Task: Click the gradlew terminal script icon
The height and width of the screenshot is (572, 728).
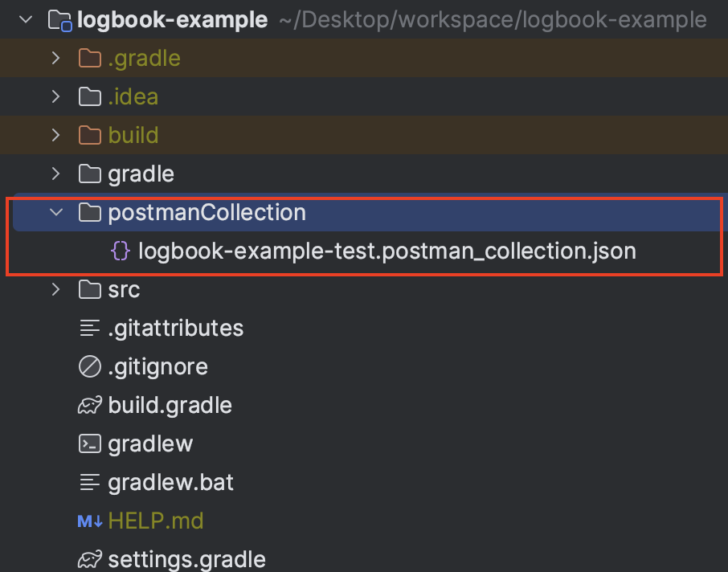Action: 89,444
